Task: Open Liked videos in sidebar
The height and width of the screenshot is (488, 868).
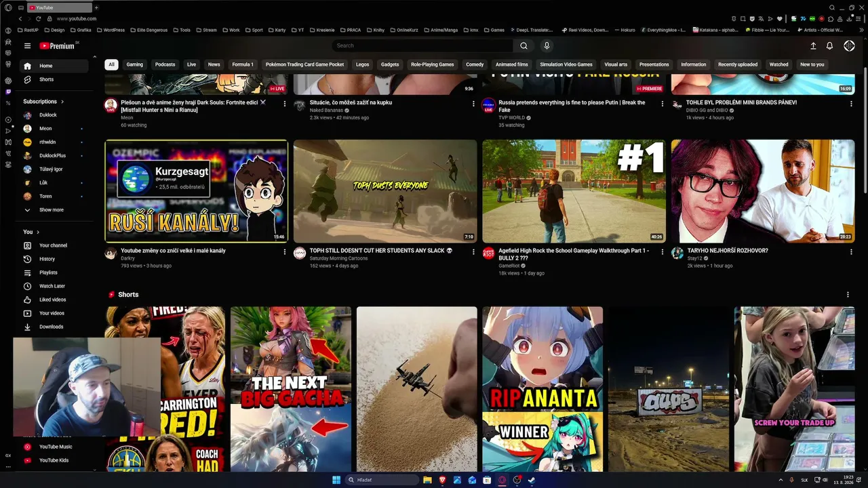Action: pyautogui.click(x=54, y=300)
